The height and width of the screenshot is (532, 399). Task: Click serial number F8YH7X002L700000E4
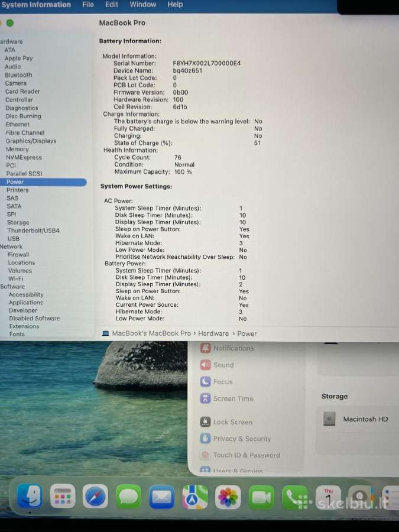pyautogui.click(x=207, y=63)
